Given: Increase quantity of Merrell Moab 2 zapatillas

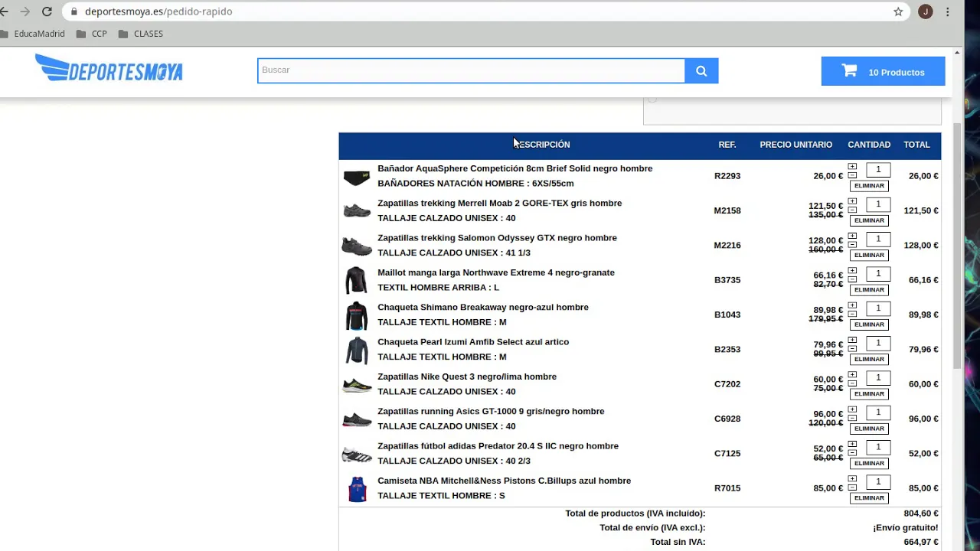Looking at the screenshot, I should (852, 201).
